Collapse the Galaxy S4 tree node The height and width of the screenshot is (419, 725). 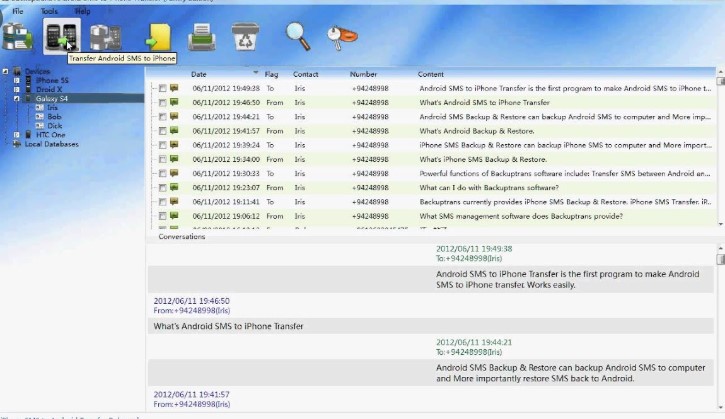[x=17, y=99]
